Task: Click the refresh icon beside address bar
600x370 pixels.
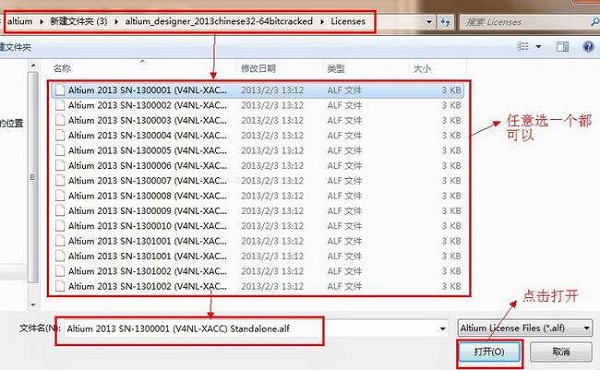Action: tap(445, 21)
